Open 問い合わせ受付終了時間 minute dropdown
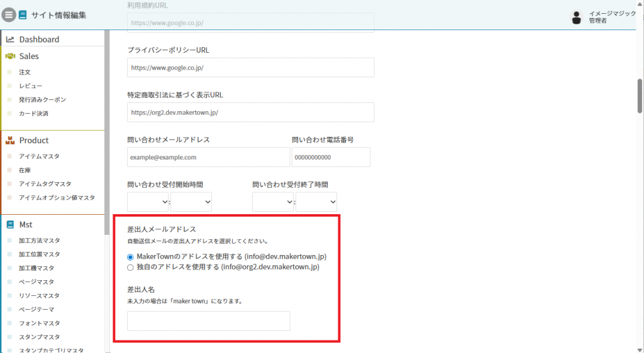Viewport: 644px width, 353px height. point(316,202)
